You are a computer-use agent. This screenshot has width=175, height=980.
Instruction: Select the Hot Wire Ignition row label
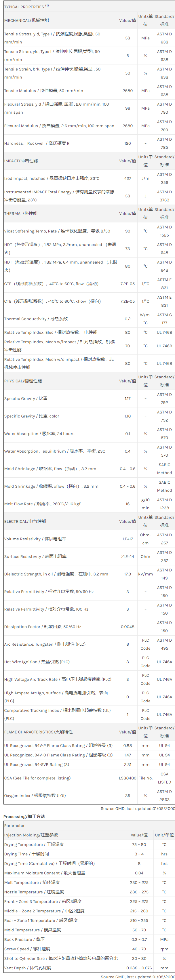point(37,661)
